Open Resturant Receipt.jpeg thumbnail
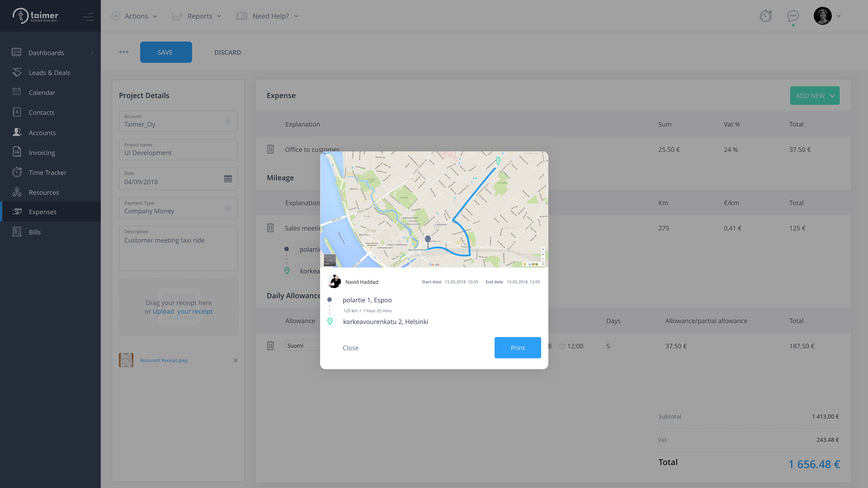868x488 pixels. (x=126, y=360)
